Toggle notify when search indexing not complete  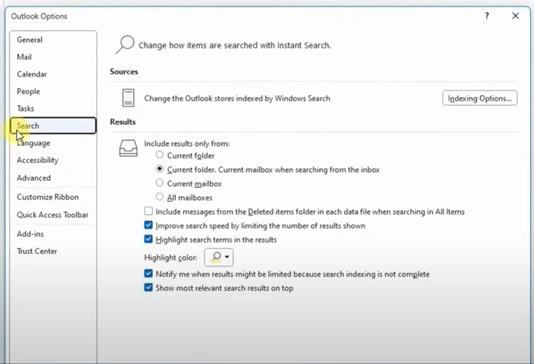tap(148, 273)
